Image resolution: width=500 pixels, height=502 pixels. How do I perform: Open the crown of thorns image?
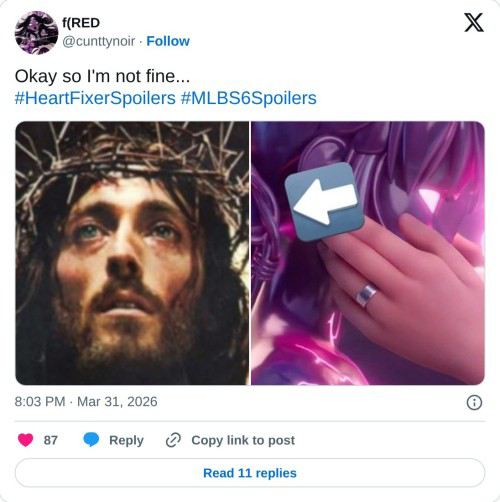click(x=132, y=253)
